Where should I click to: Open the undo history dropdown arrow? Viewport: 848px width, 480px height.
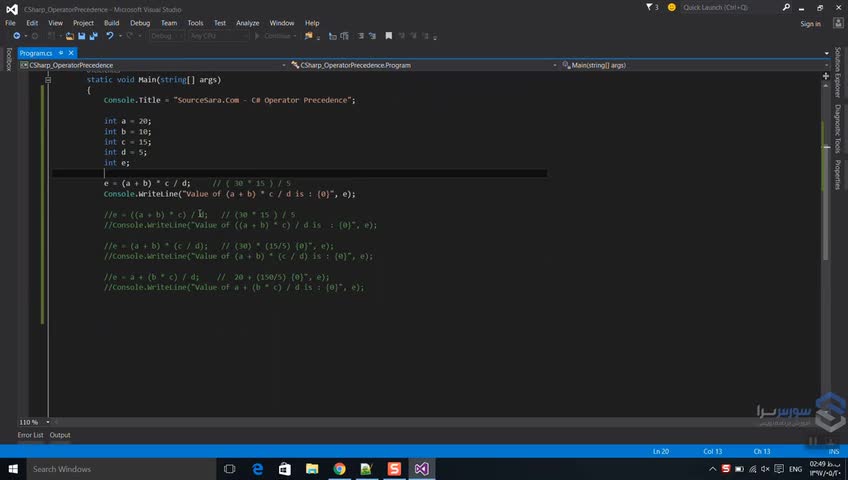click(120, 36)
